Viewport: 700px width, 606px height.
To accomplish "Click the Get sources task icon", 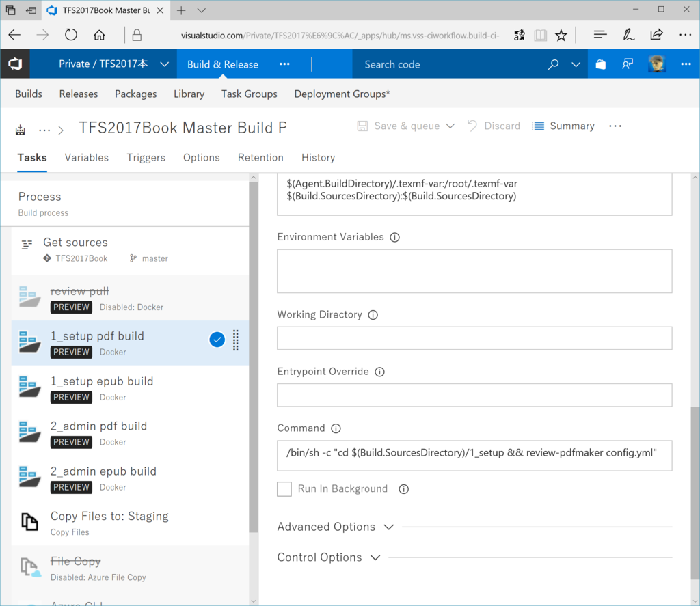I will point(27,244).
